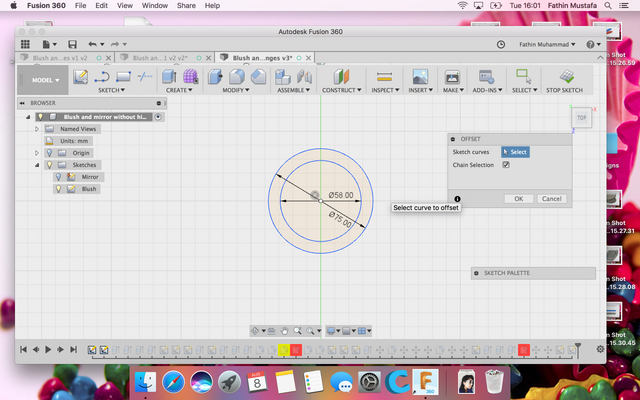640x400 pixels.
Task: Open the Window menu
Action: pos(155,5)
